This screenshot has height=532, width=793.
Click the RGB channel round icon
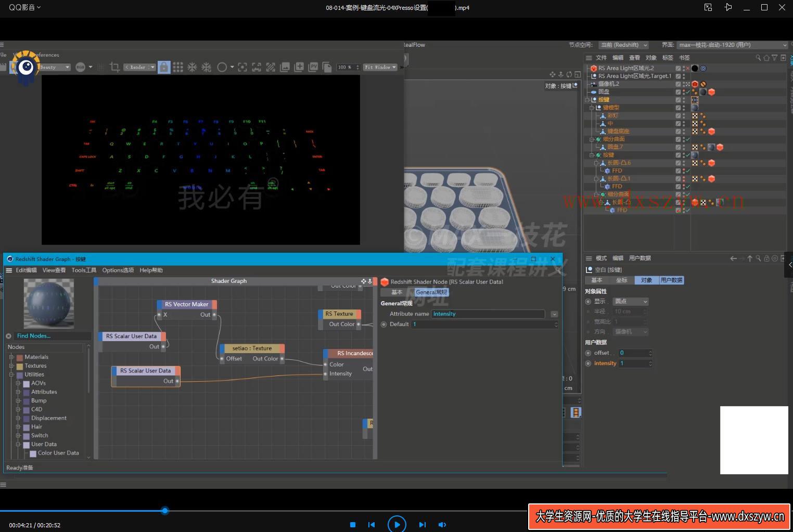80,67
